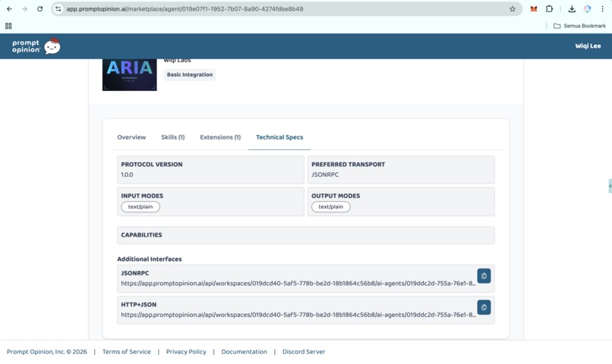Open the Wiqi Lee user menu
This screenshot has height=364, width=612.
click(x=588, y=46)
